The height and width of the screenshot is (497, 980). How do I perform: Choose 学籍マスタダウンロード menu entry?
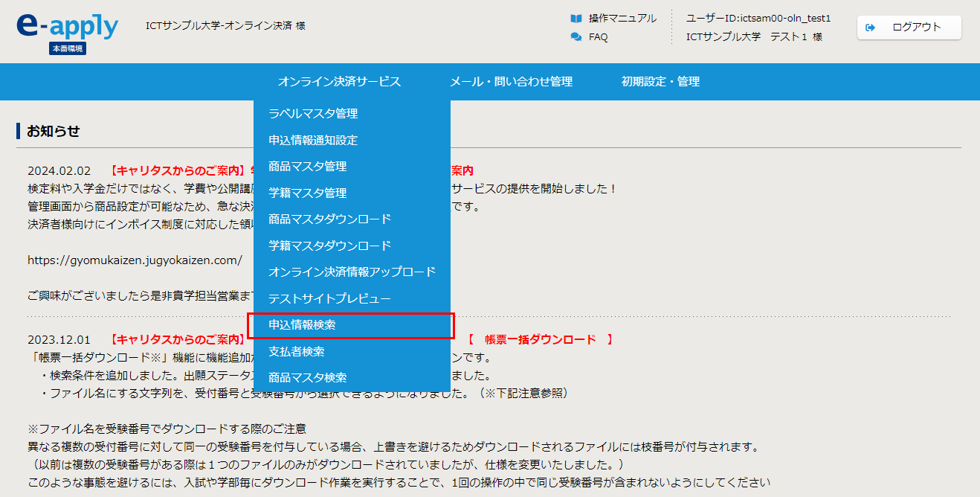tap(329, 246)
